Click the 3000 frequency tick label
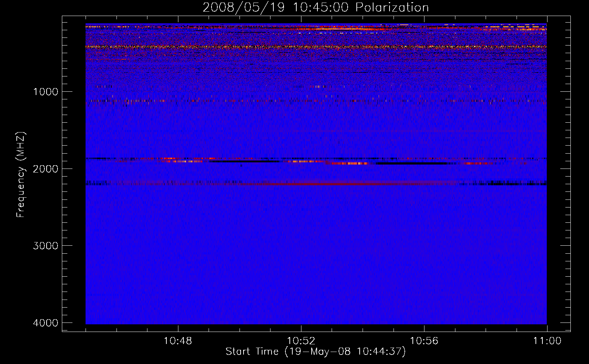The width and height of the screenshot is (589, 364). (46, 246)
